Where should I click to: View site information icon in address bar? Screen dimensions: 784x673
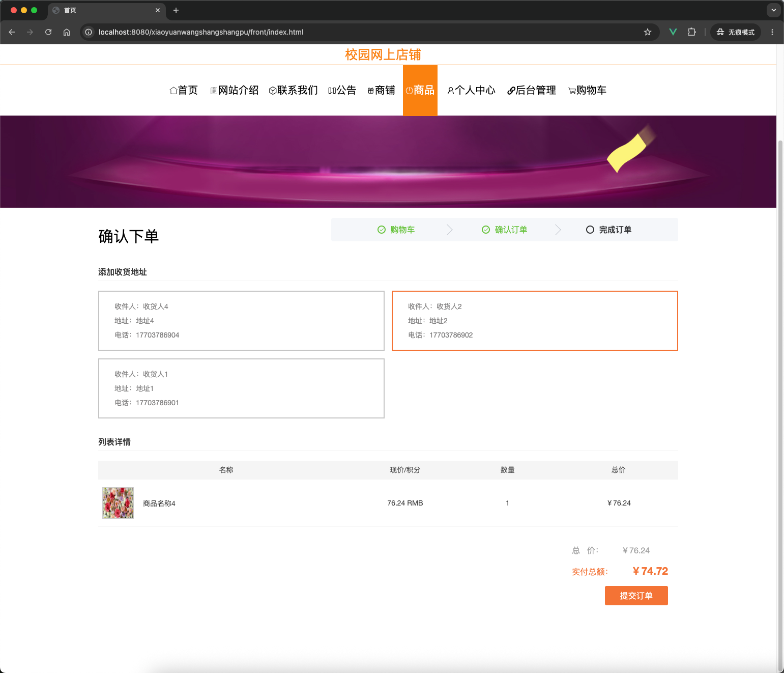(x=89, y=32)
